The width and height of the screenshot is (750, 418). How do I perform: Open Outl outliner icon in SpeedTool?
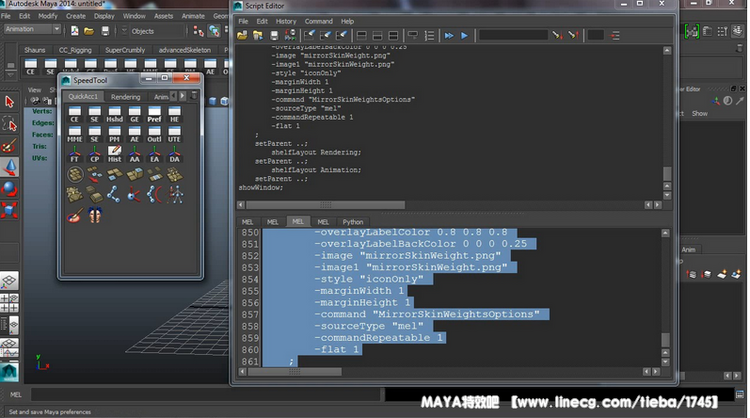(154, 134)
